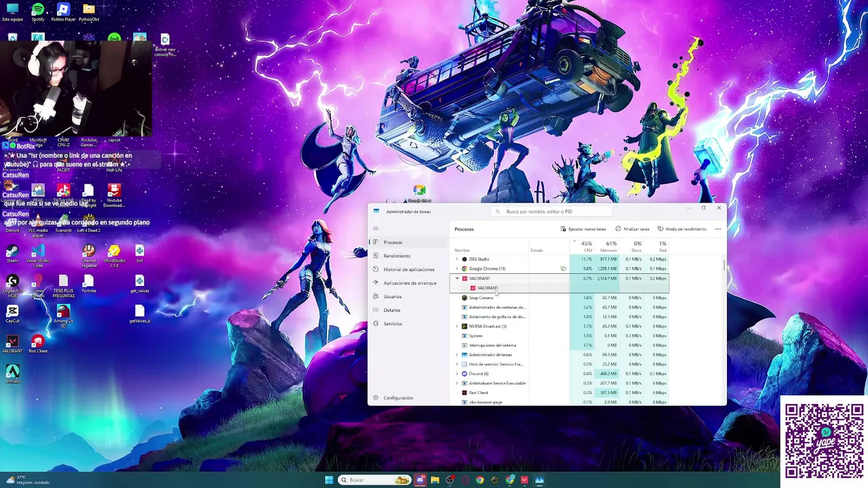Expand the Google Chrome (18) process group
The width and height of the screenshot is (868, 488).
tap(457, 268)
